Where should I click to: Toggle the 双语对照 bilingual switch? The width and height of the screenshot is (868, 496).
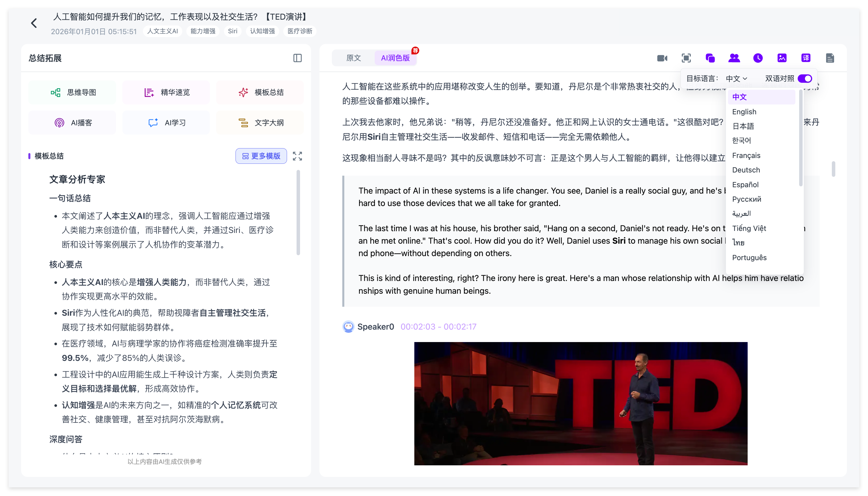[x=805, y=79]
